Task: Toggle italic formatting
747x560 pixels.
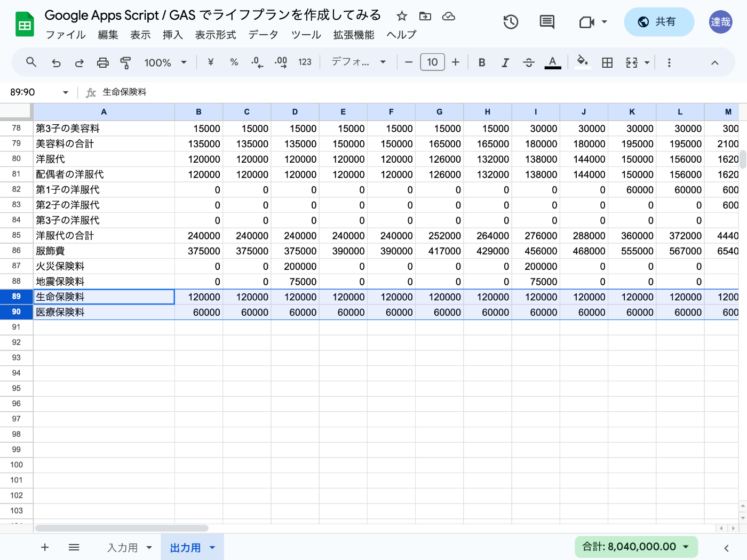Action: 505,62
